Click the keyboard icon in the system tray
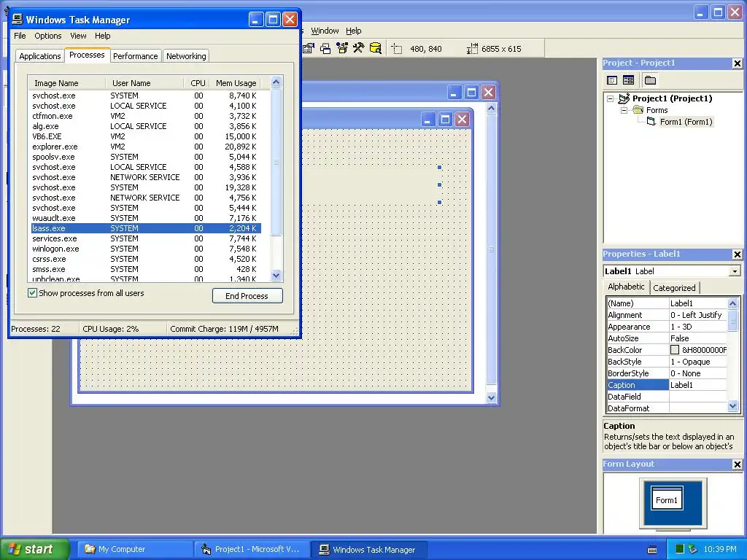747x560 pixels. [652, 550]
